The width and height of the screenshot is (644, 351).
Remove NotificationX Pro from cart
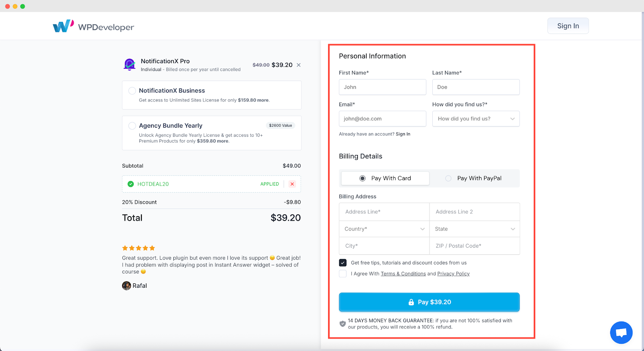pos(299,65)
